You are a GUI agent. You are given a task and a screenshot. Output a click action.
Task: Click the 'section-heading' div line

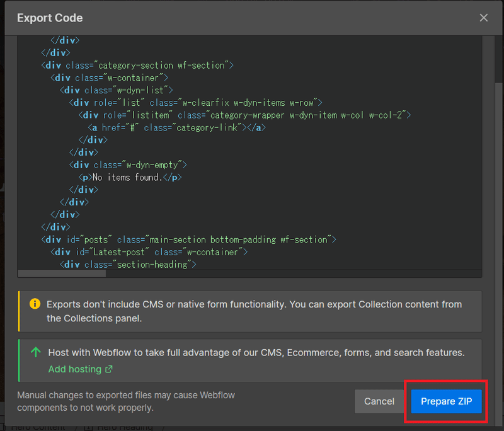tap(128, 265)
